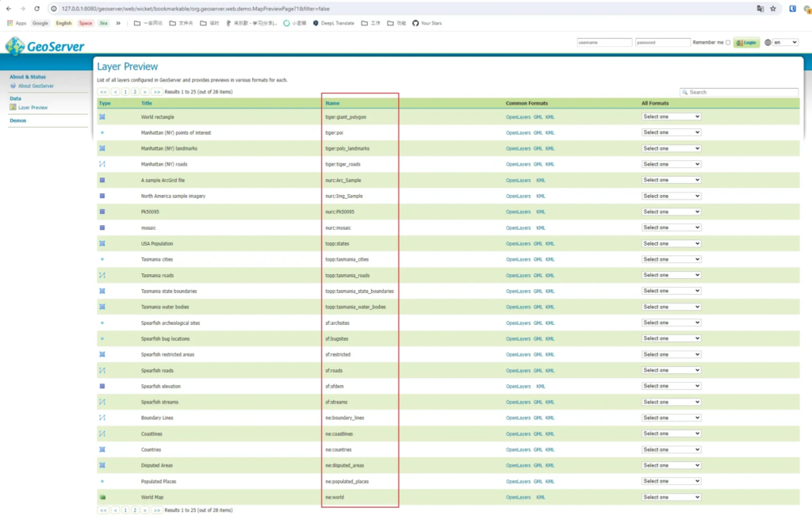Image resolution: width=812 pixels, height=519 pixels.
Task: Click the About GeoServer sidebar icon
Action: (13, 86)
